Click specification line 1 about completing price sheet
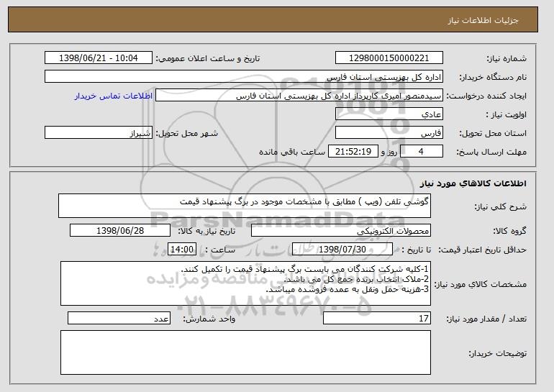The image size is (554, 392). [x=304, y=269]
